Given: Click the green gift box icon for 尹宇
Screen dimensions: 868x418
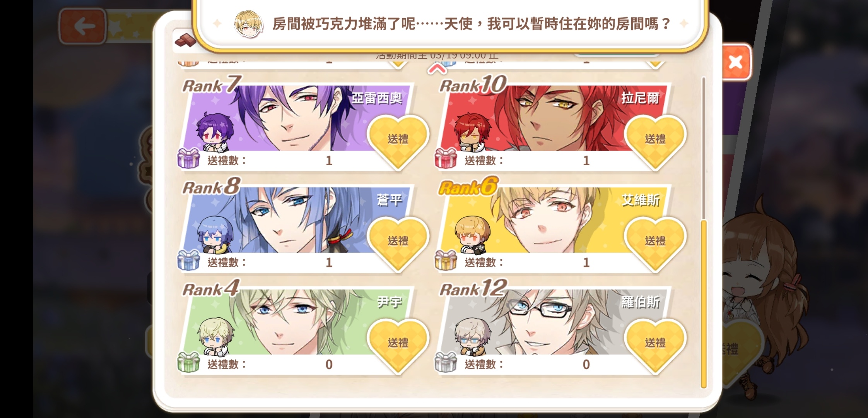Looking at the screenshot, I should pos(188,362).
